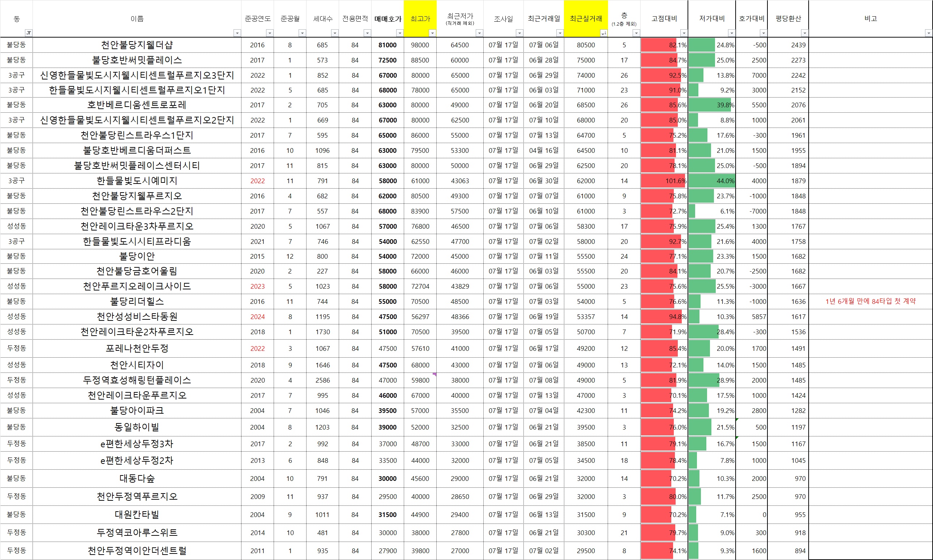Viewport: 933px width, 560px height.
Task: Open the 호가대비 column filter dropdown
Action: 763,33
